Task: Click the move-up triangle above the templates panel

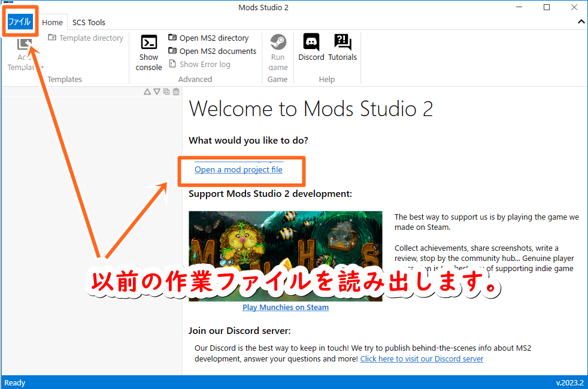Action: tap(147, 92)
